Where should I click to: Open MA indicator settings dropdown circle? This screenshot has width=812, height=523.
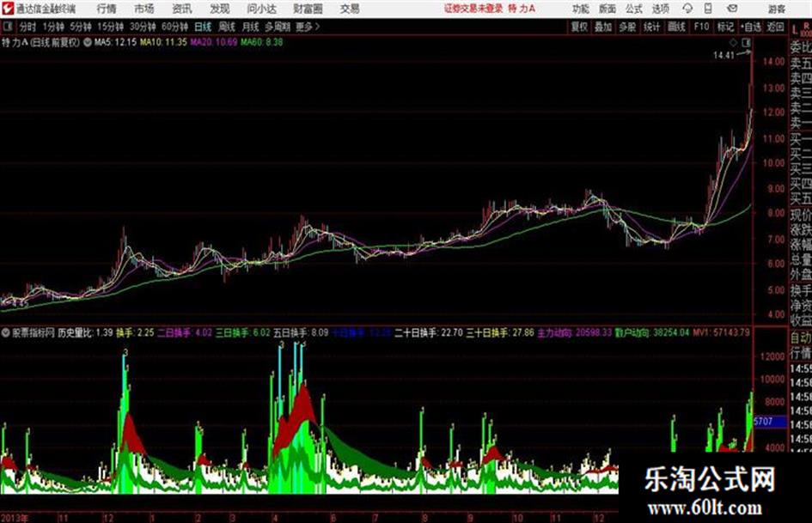pos(87,42)
